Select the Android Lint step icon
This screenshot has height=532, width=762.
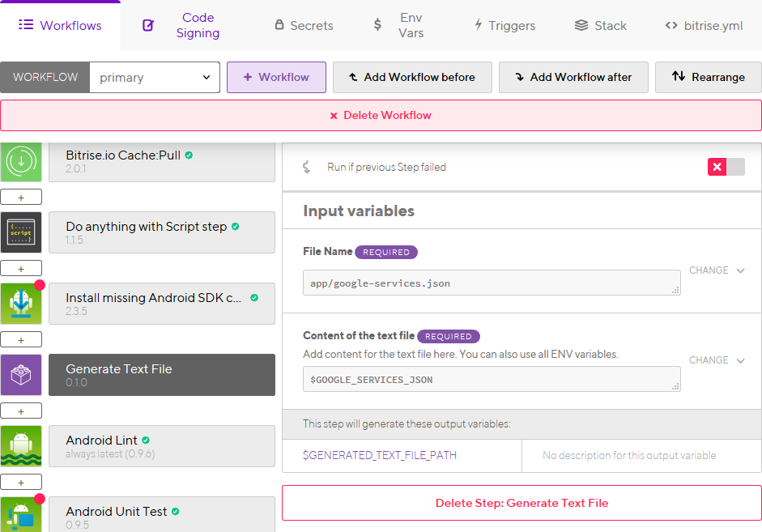[21, 445]
